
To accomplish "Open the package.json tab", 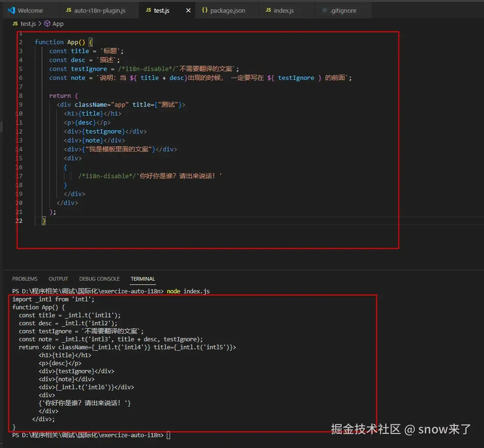I will pyautogui.click(x=227, y=10).
